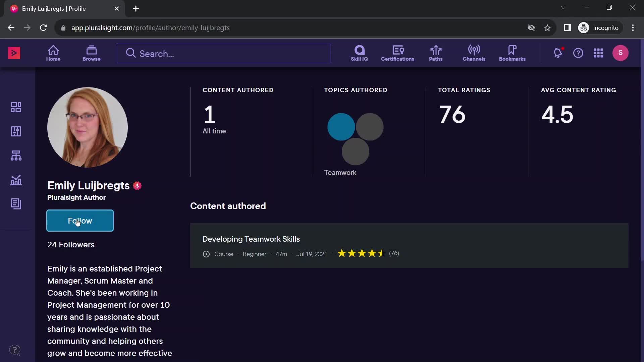This screenshot has height=362, width=644.
Task: Open the second left sidebar icon
Action: point(16,131)
